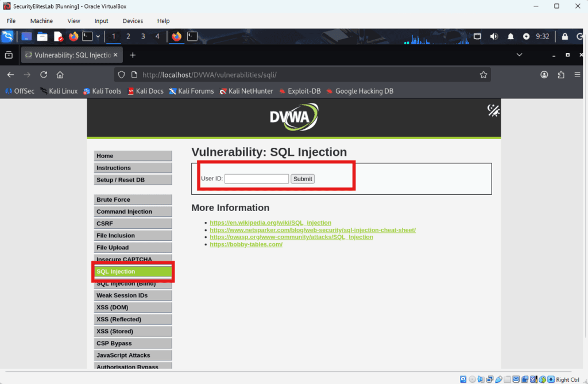The image size is (588, 384).
Task: Navigate back with the Firefox back arrow
Action: (x=10, y=74)
